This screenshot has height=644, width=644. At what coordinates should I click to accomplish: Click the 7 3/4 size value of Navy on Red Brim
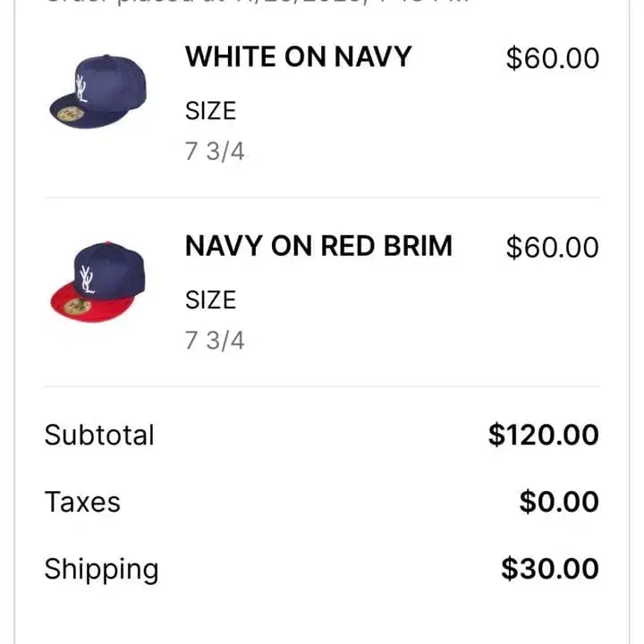tap(215, 341)
